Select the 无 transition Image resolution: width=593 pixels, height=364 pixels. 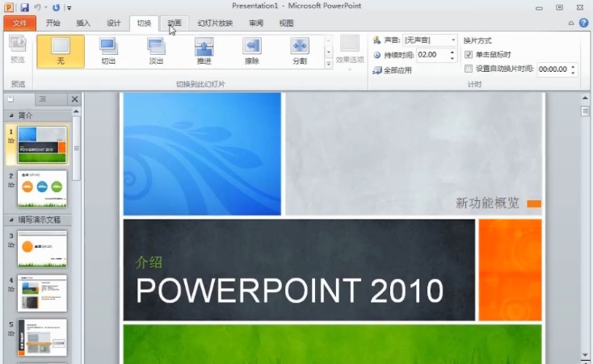[61, 52]
